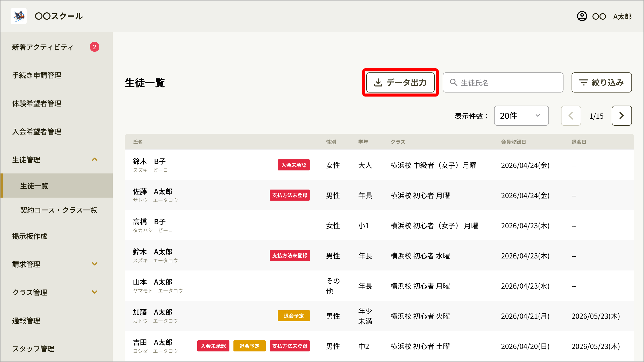This screenshot has width=644, height=362.
Task: Open student row 山本 A太郎
Action: click(x=379, y=286)
